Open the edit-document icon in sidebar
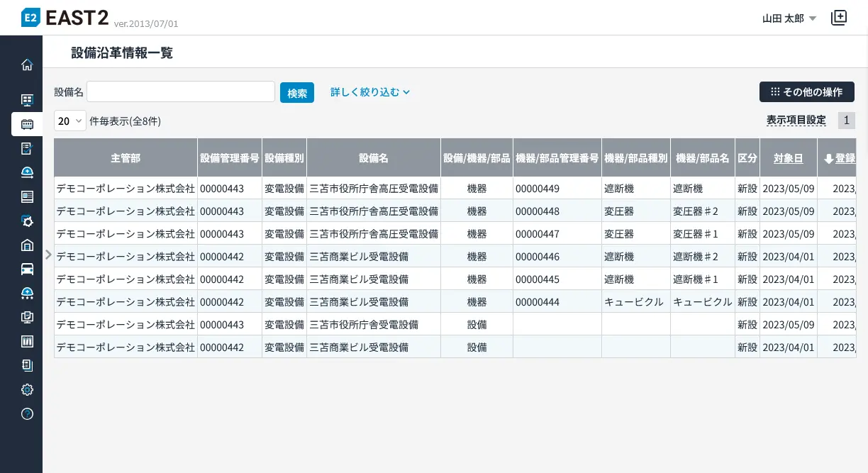The image size is (868, 473). click(27, 148)
